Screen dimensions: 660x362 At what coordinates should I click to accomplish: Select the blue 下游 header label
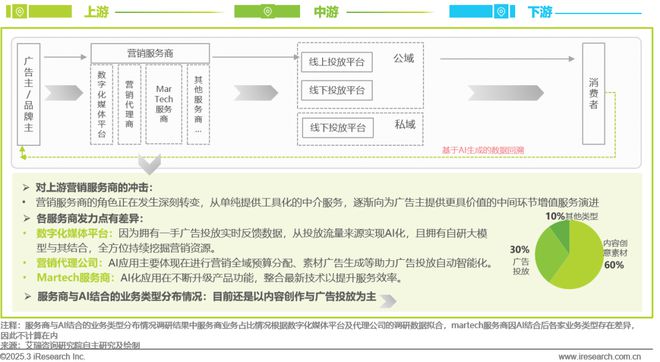tap(540, 12)
